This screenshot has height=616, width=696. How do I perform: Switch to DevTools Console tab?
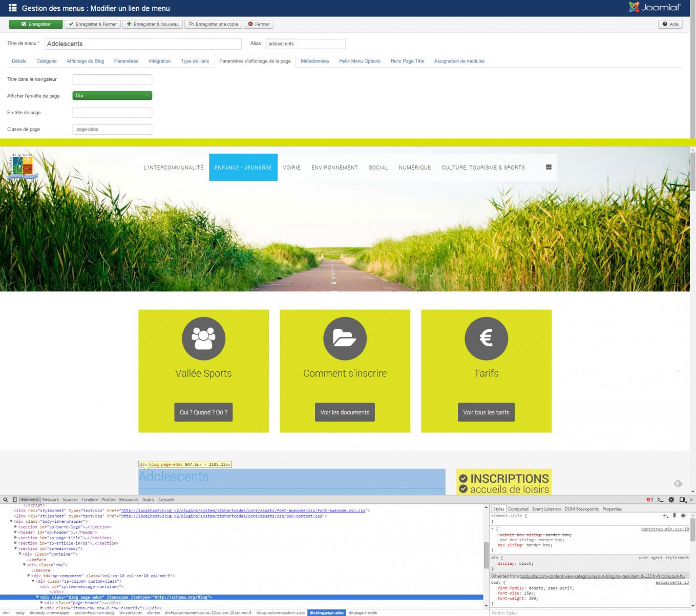166,500
